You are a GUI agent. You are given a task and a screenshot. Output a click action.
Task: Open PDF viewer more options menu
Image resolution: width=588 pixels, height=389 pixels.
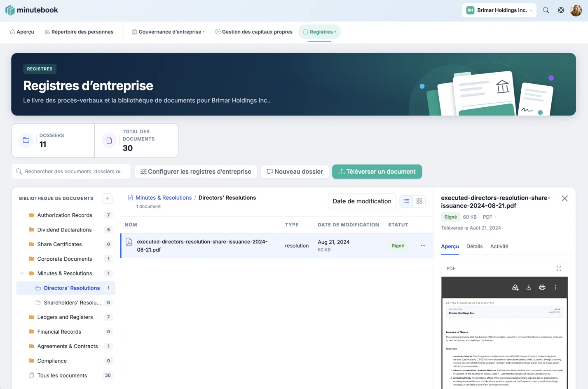coord(555,288)
